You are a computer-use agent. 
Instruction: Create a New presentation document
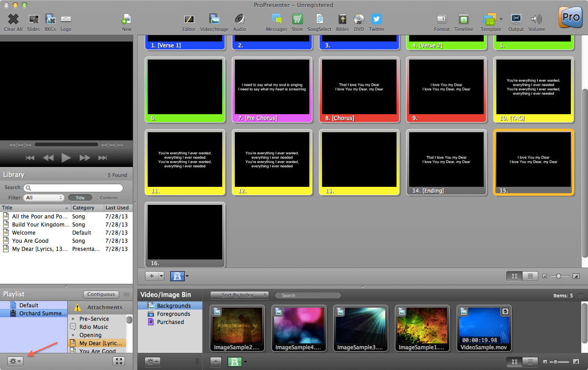(126, 19)
